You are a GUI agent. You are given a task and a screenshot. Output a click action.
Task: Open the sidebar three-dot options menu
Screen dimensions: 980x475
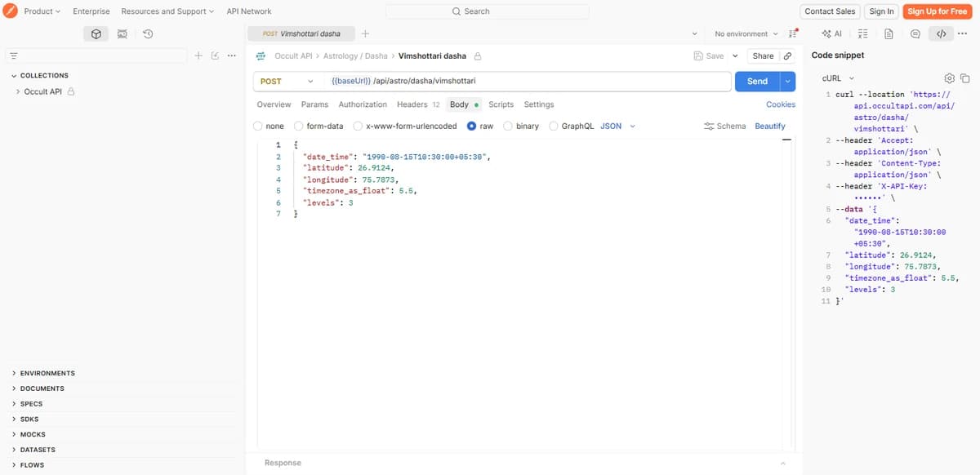tap(232, 55)
